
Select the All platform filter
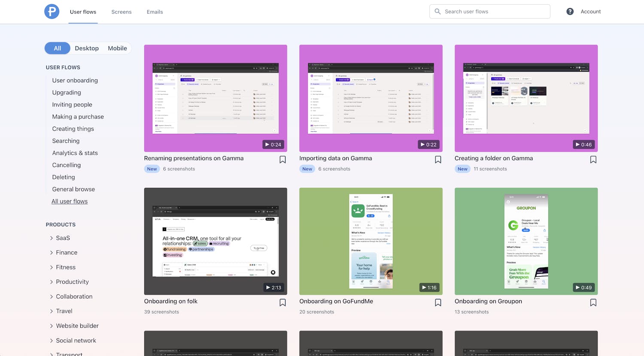coord(58,48)
